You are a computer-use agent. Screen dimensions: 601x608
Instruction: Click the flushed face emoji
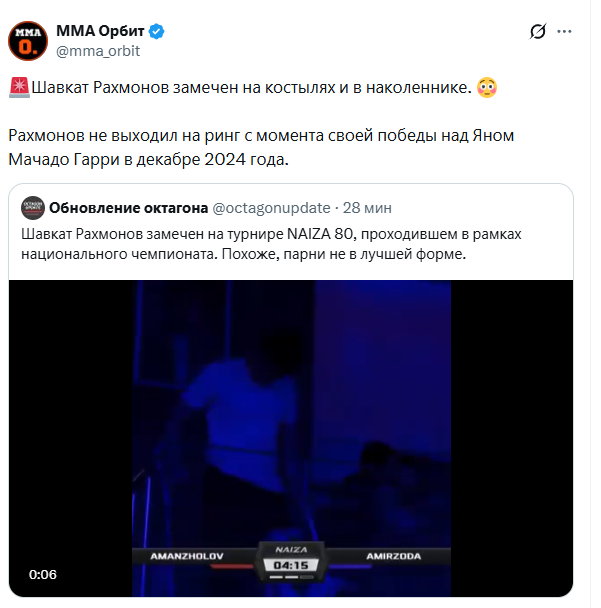[486, 88]
